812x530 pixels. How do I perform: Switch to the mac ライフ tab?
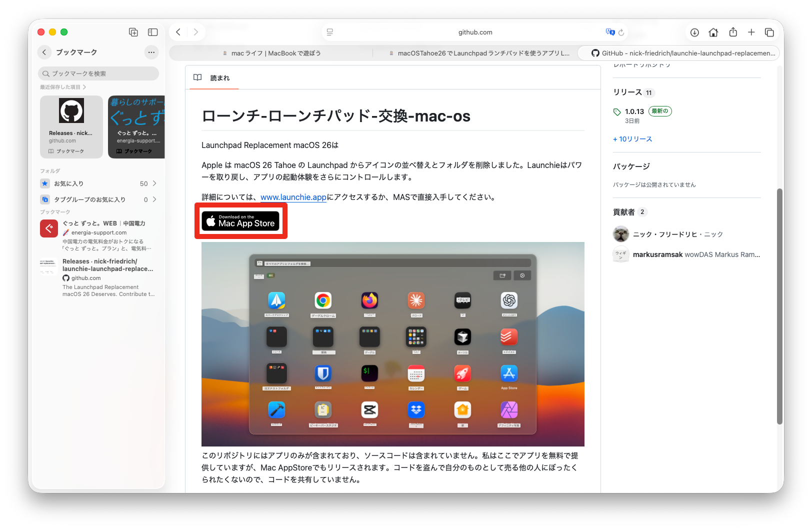pyautogui.click(x=271, y=53)
